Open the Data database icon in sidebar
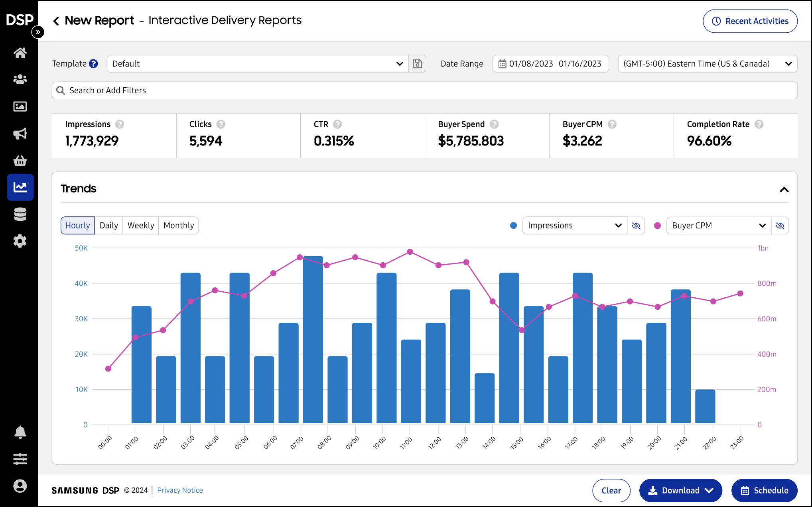The height and width of the screenshot is (507, 812). (20, 214)
